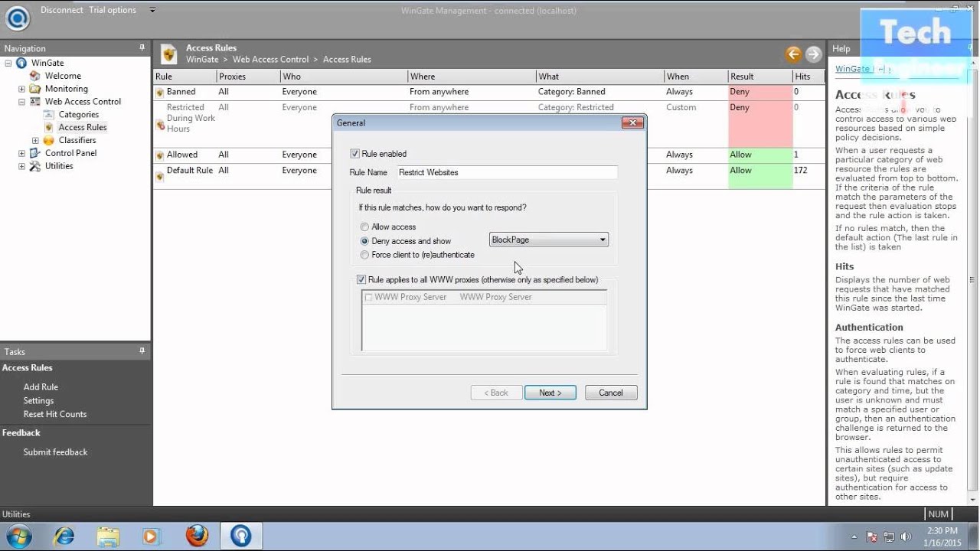Launch Internet Explorer from taskbar
Viewport: 980px width, 551px height.
click(x=64, y=536)
